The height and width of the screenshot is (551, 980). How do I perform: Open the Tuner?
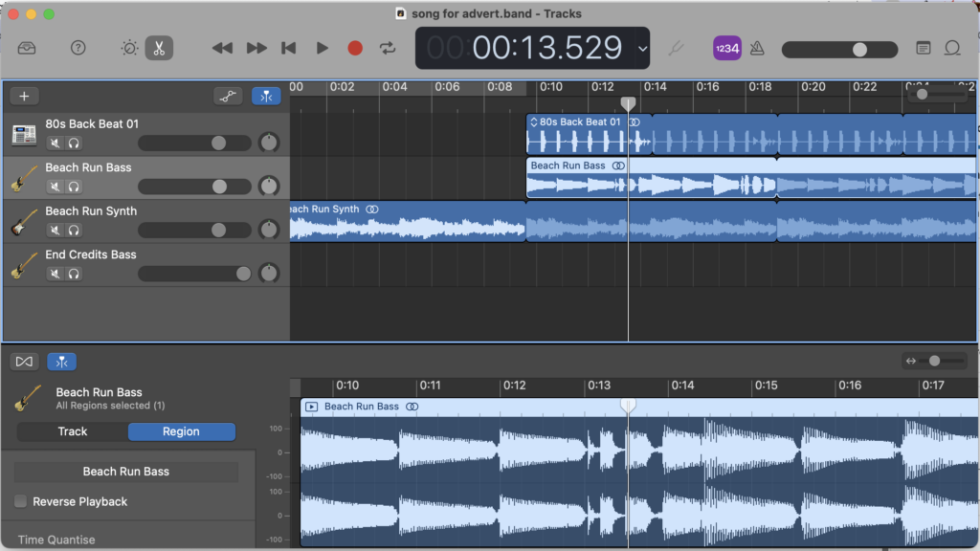pyautogui.click(x=676, y=48)
